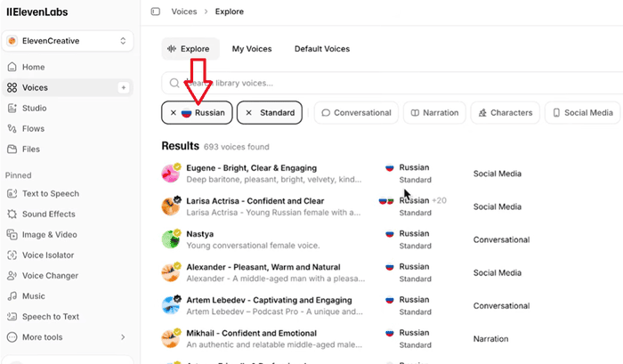Toggle the sidebar panel icon
The height and width of the screenshot is (364, 623).
(156, 12)
